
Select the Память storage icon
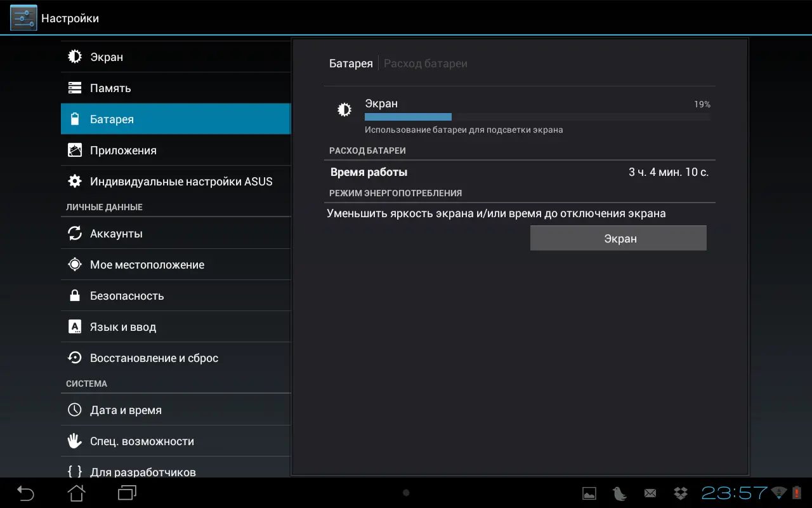[75, 88]
